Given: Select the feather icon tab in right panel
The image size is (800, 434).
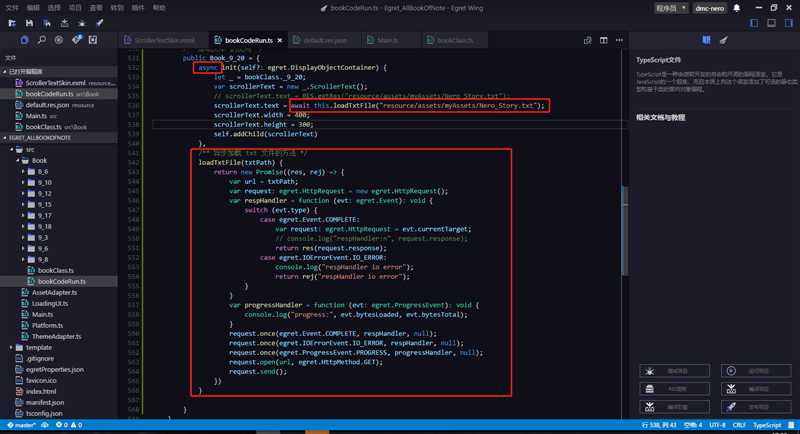Looking at the screenshot, I should (723, 40).
